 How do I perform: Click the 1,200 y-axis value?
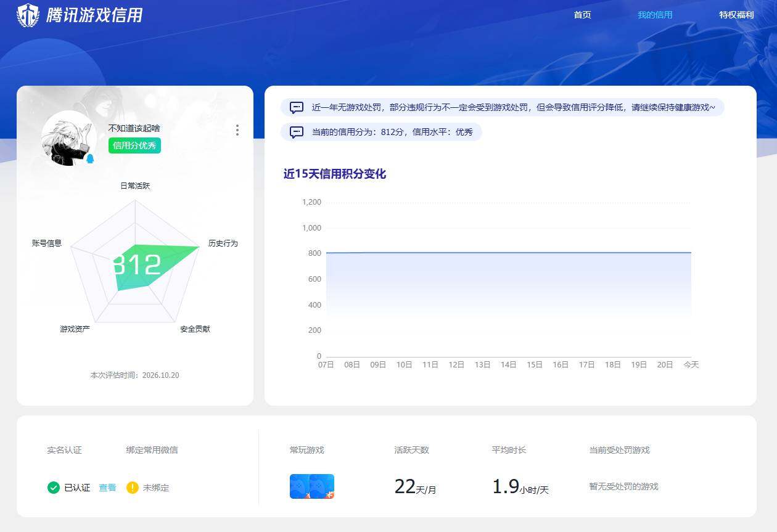tap(311, 202)
